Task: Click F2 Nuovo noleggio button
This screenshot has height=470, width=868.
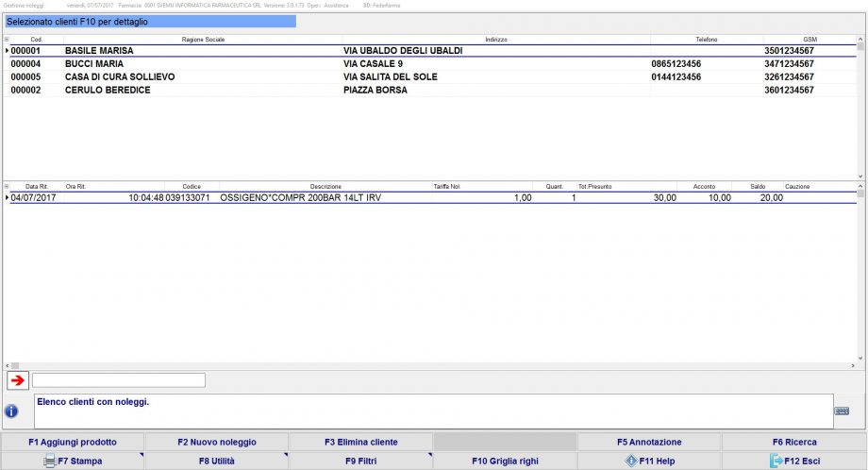Action: 217,442
